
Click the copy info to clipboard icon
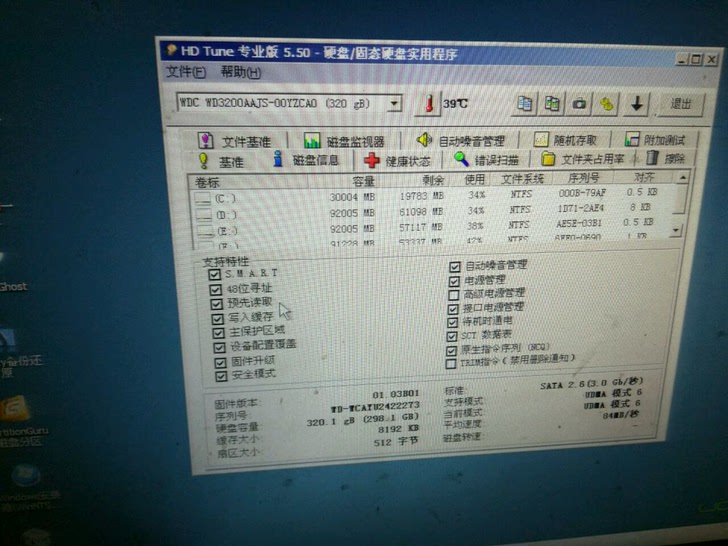click(525, 103)
